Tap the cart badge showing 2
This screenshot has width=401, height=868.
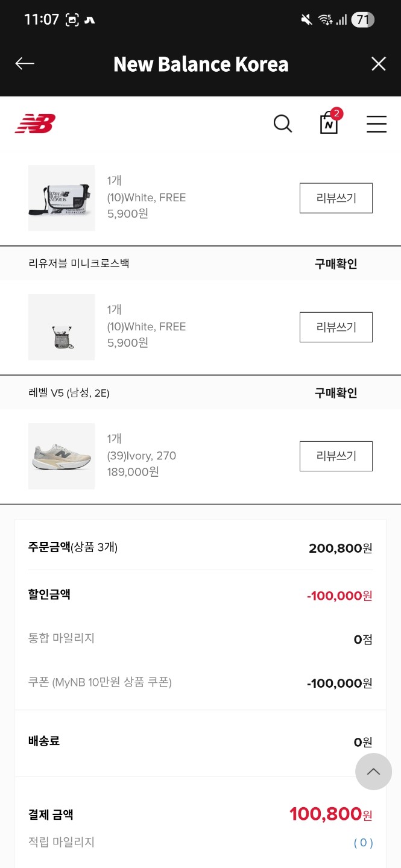(336, 113)
